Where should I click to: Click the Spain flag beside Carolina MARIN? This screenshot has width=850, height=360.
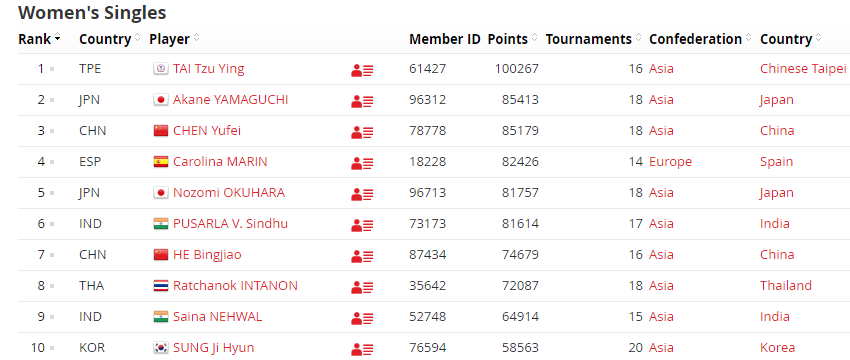161,162
